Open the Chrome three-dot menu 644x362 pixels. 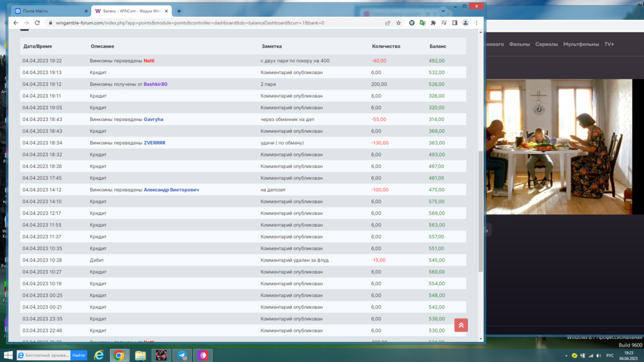coord(477,23)
